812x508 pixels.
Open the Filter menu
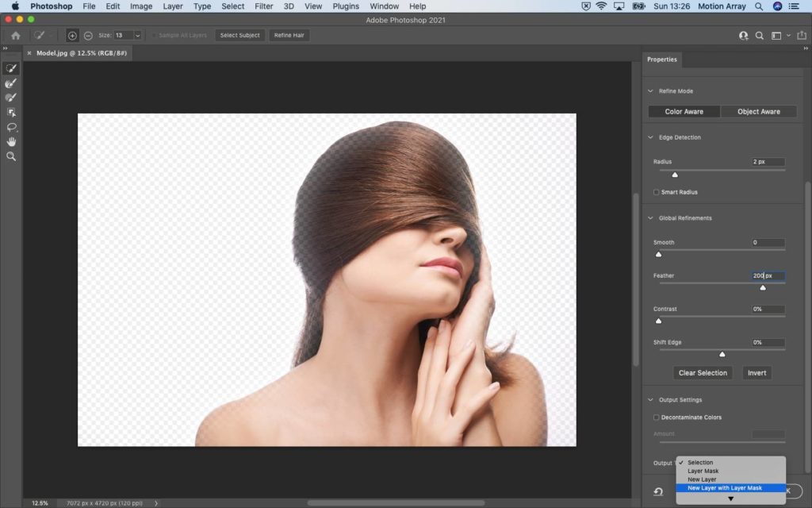(263, 6)
